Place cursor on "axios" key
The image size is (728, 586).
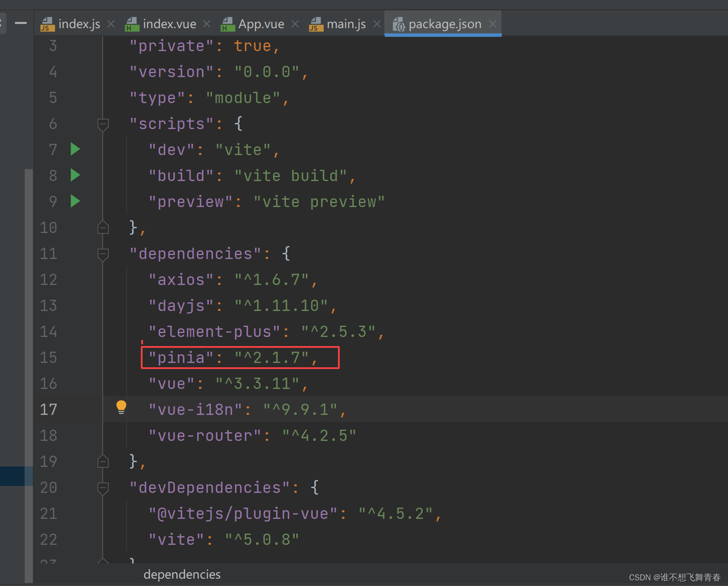pyautogui.click(x=181, y=280)
